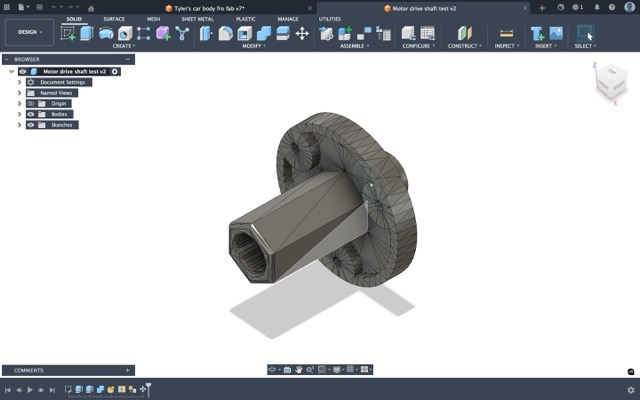Open the Bill of Materials tool

click(383, 33)
